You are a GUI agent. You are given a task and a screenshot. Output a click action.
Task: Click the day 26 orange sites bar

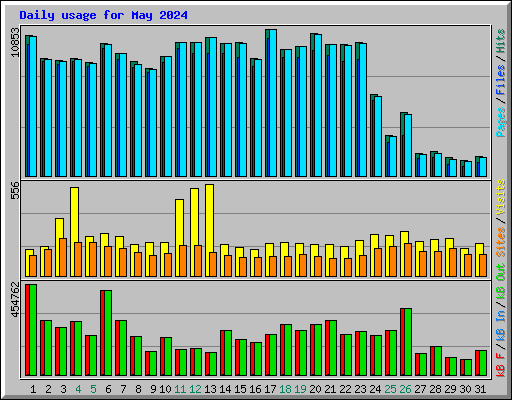tap(408, 260)
